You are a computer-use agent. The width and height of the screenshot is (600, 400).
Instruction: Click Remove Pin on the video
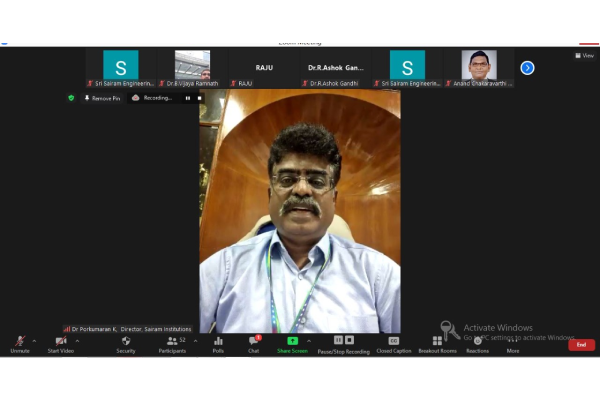(x=102, y=98)
